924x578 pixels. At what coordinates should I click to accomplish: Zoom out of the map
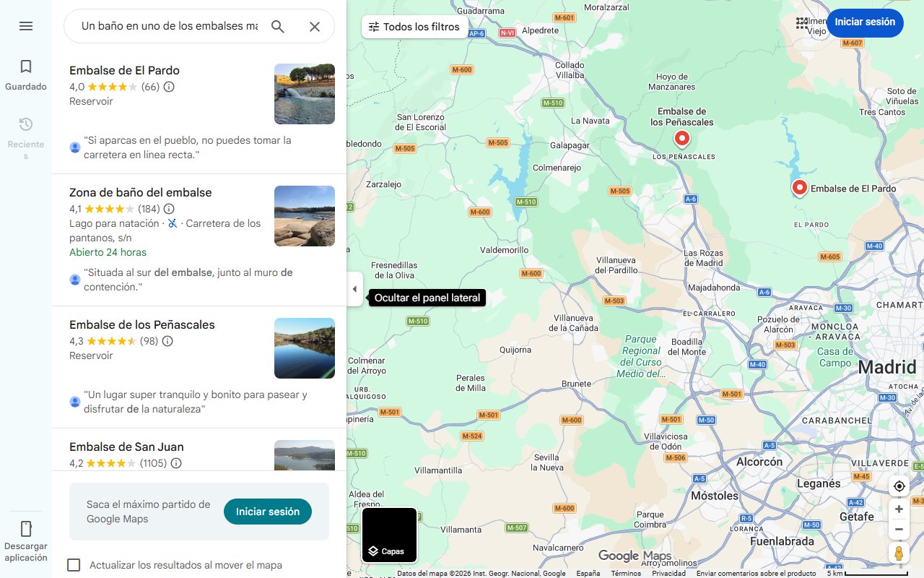pos(899,530)
